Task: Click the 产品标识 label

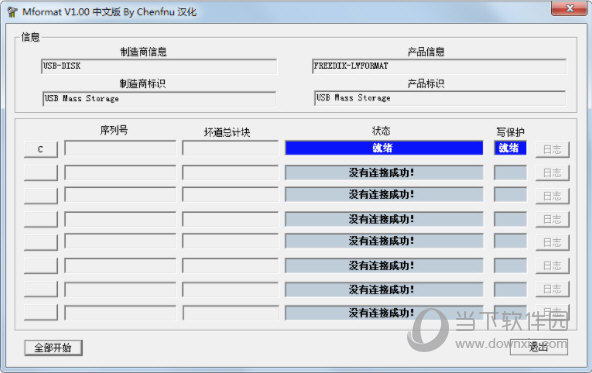Action: [x=426, y=83]
